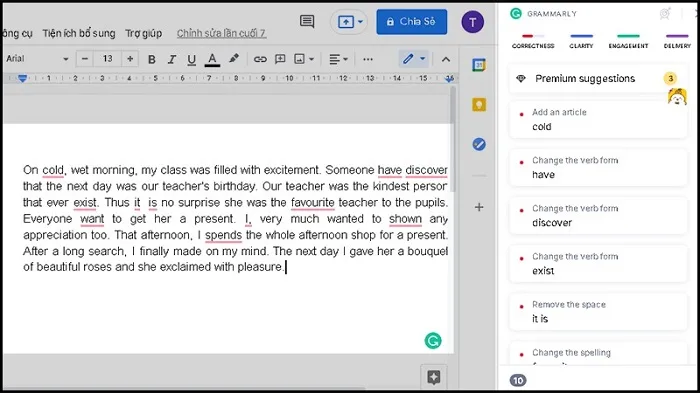700x393 pixels.
Task: Open the purple T account avatar
Action: coord(472,22)
